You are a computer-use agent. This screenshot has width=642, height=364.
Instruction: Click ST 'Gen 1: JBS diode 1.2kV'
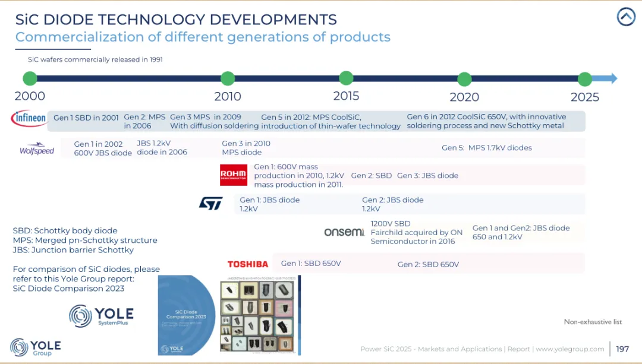[x=269, y=204]
